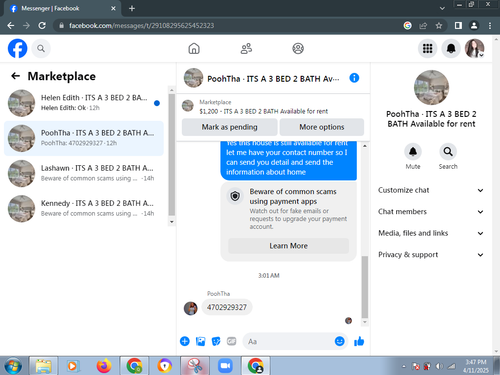
Task: Open the Facebook logo home link
Action: click(x=17, y=49)
